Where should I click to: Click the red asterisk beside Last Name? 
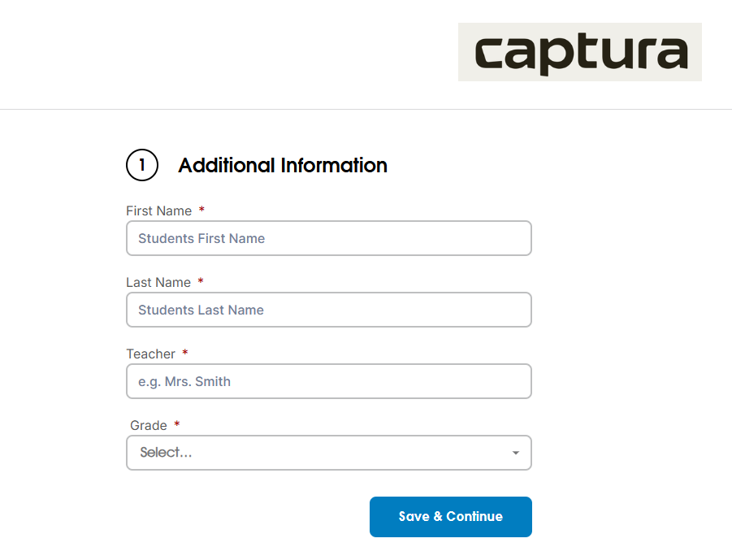tap(201, 280)
